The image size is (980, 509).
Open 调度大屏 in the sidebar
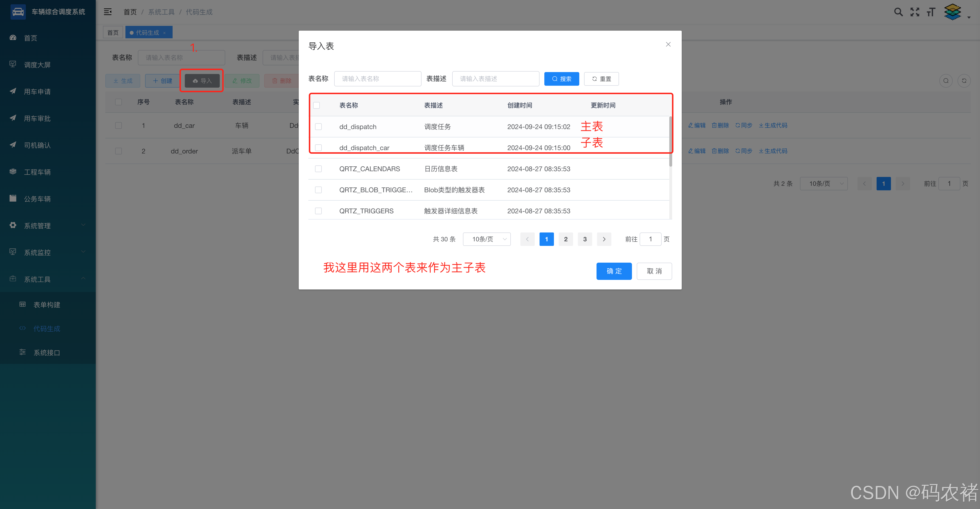click(48, 65)
